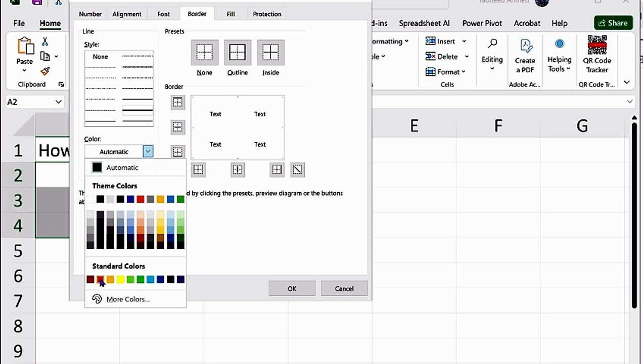Switch to the Font dialog tab
This screenshot has width=643, height=364.
tap(164, 14)
